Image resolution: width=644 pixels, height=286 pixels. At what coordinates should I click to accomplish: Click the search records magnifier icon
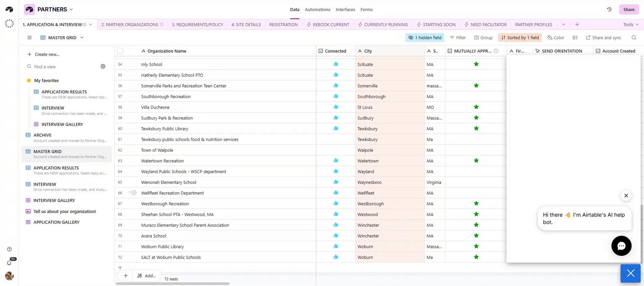pos(634,38)
